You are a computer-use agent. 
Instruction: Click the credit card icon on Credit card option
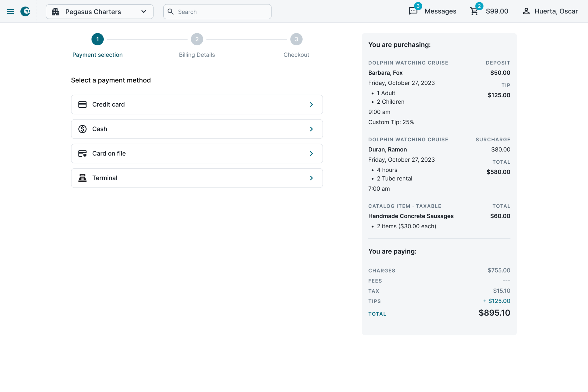coord(82,105)
